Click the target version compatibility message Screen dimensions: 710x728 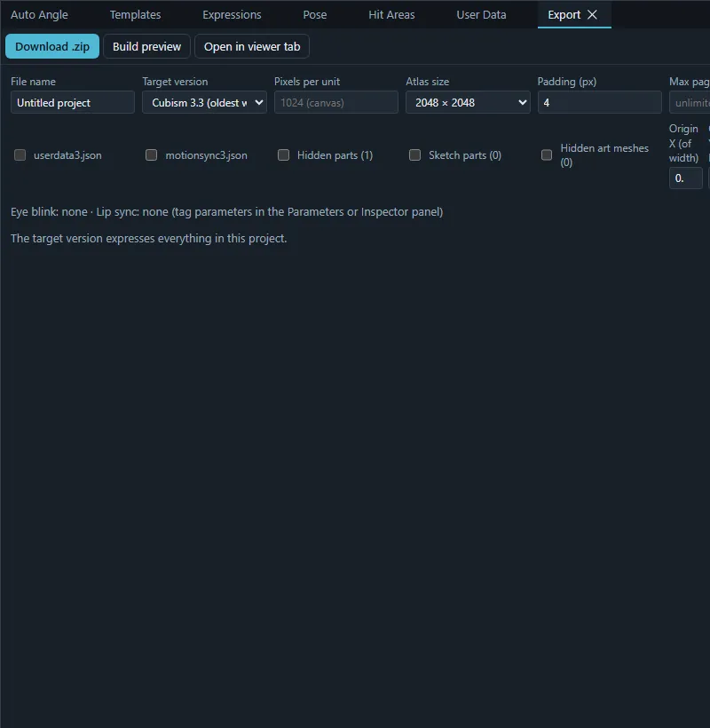coord(148,238)
